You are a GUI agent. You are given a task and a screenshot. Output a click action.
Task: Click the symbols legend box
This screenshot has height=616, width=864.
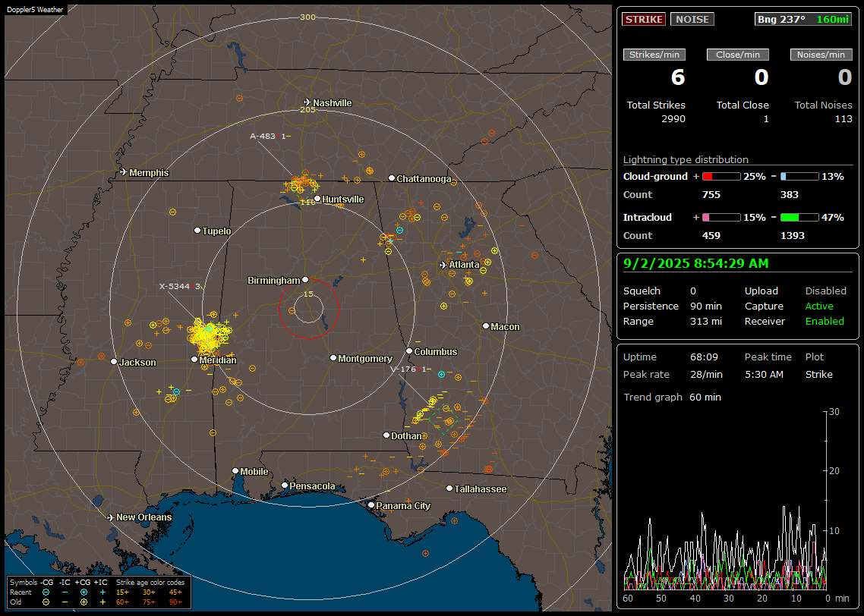[99, 592]
